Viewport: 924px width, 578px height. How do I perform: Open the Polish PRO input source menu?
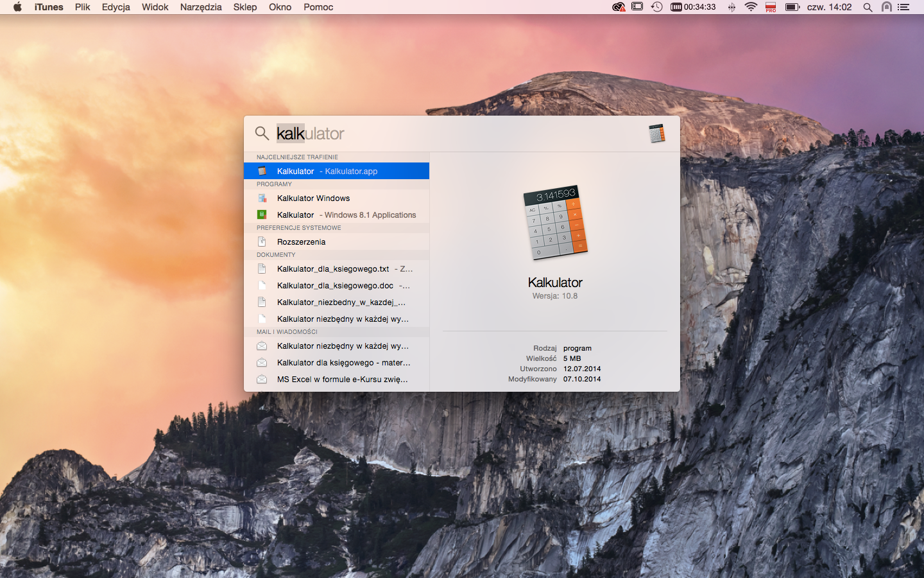pyautogui.click(x=771, y=7)
